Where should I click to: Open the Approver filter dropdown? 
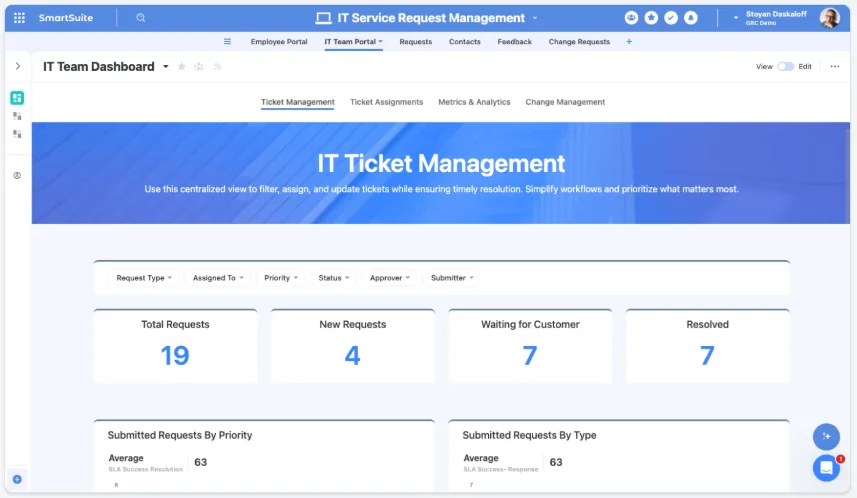click(390, 278)
